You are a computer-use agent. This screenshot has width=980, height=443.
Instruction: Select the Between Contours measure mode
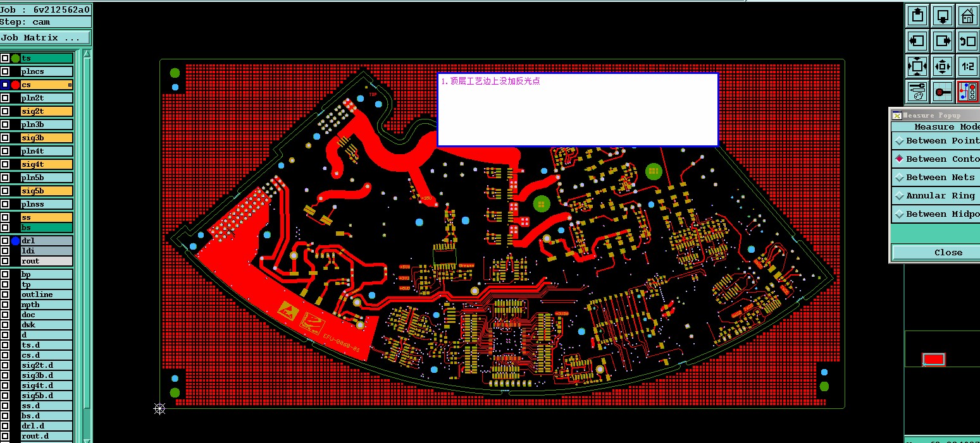point(936,159)
